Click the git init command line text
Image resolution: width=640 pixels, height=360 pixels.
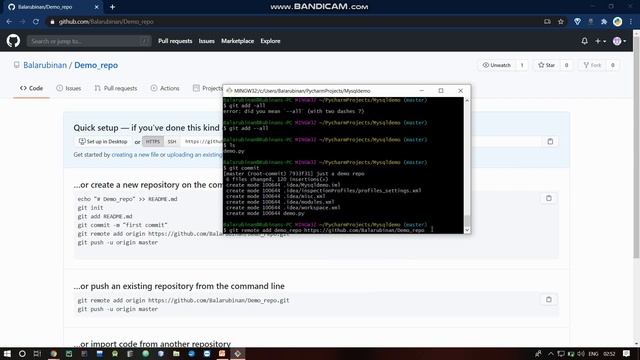click(90, 208)
